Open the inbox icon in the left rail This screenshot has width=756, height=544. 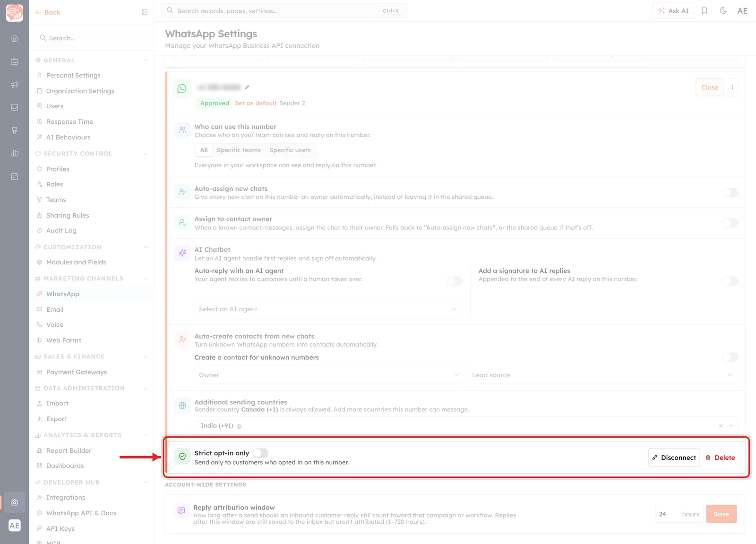[x=15, y=107]
